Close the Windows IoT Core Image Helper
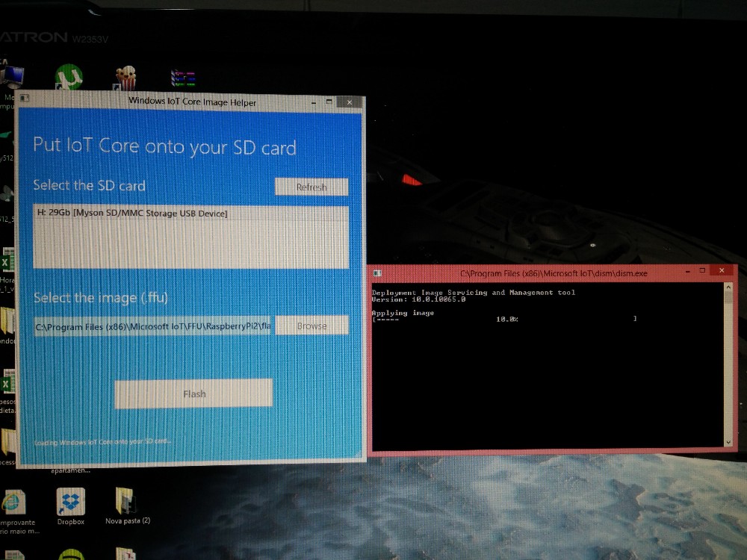 (349, 102)
